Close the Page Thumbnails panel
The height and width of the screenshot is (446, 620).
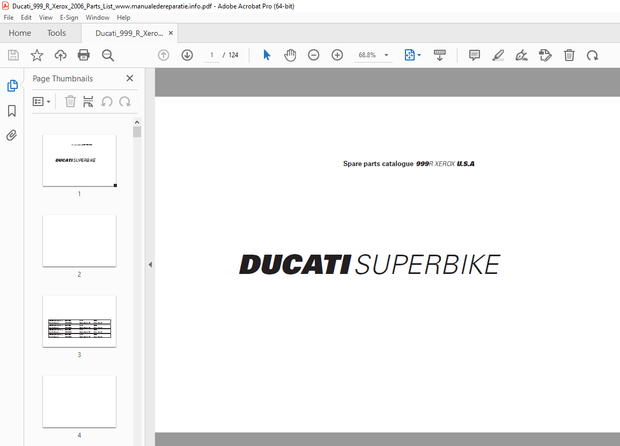[x=130, y=78]
